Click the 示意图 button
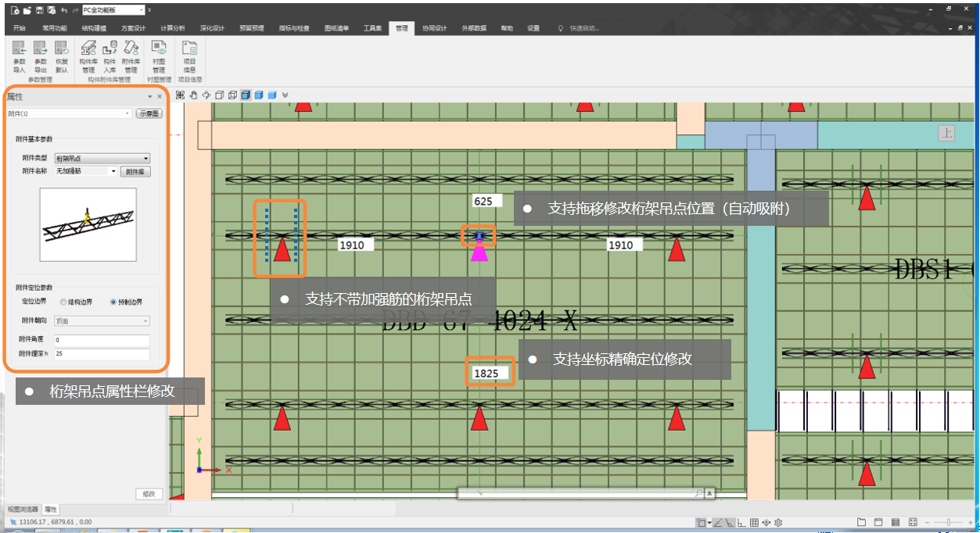The height and width of the screenshot is (533, 980). (149, 113)
